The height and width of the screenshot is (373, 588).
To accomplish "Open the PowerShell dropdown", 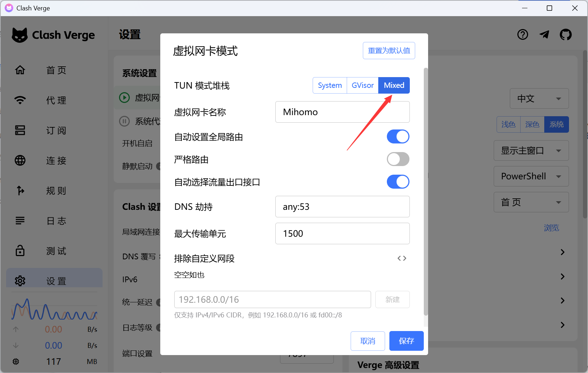I will pyautogui.click(x=531, y=176).
